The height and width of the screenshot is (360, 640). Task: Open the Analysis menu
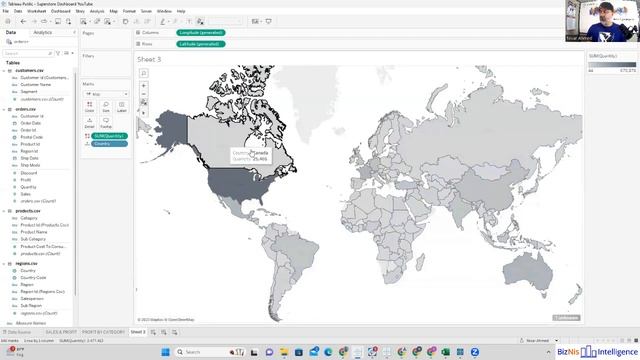(97, 11)
